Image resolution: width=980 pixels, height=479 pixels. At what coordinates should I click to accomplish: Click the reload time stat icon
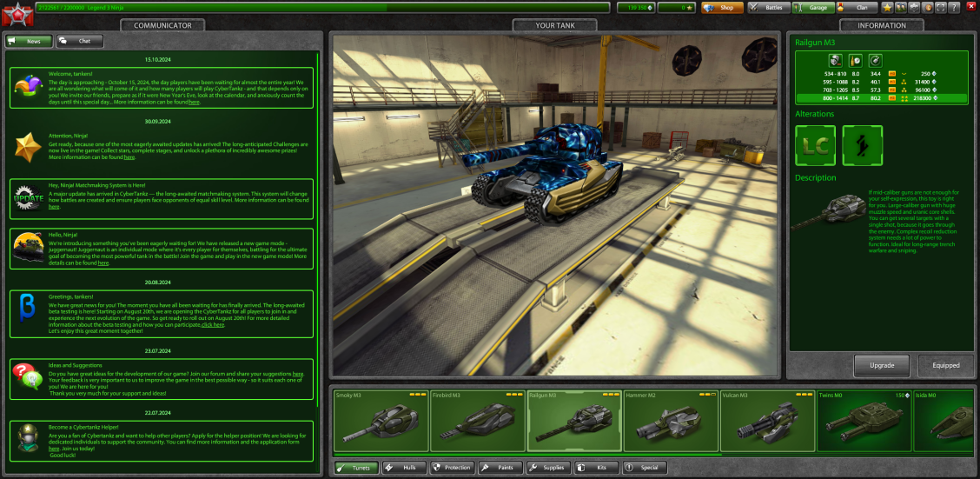(x=855, y=60)
